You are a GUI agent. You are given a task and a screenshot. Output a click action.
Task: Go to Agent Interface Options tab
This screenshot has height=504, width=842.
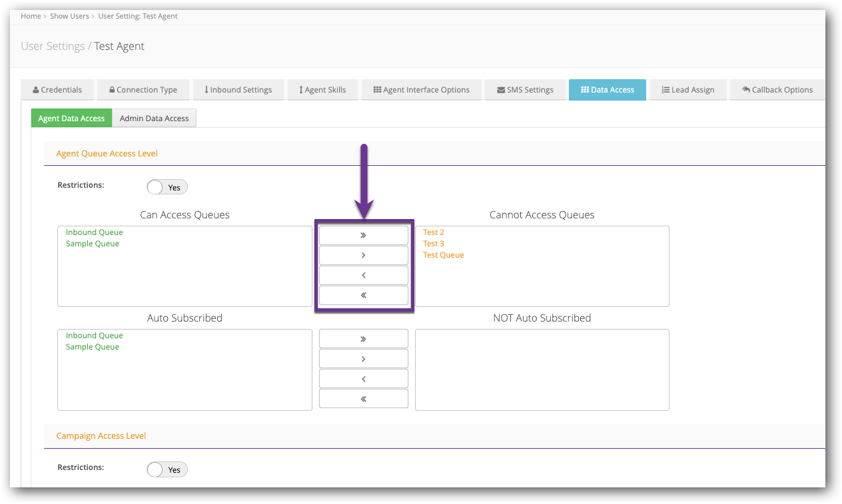pos(421,90)
